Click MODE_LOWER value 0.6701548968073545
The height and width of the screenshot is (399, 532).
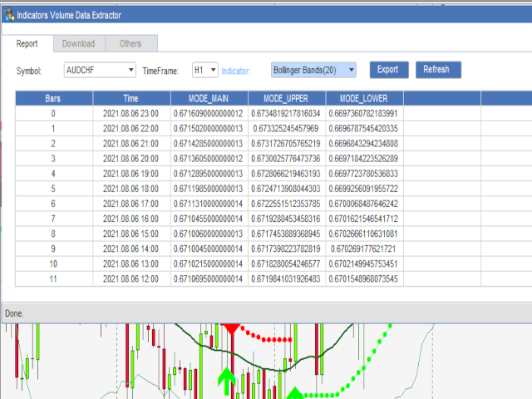tap(363, 279)
